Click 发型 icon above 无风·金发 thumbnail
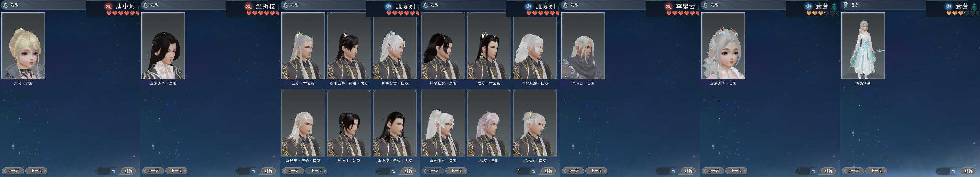Screen dimensions: 980x177 (5, 5)
